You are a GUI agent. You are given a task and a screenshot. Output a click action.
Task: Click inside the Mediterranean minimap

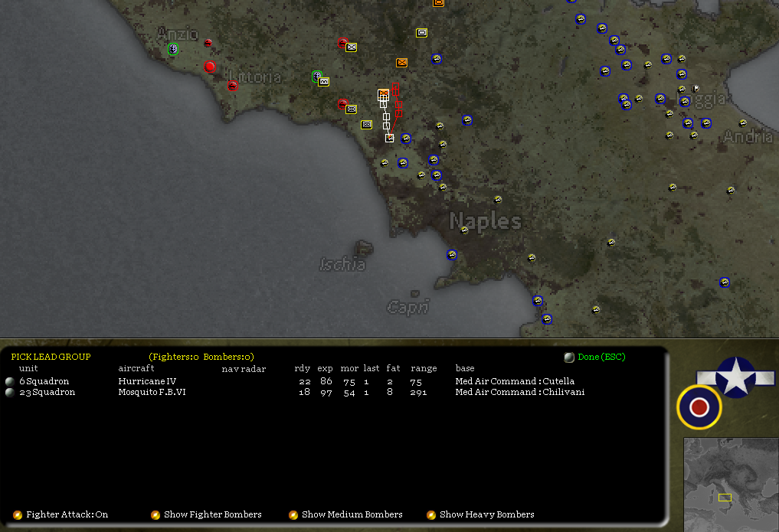(x=731, y=485)
